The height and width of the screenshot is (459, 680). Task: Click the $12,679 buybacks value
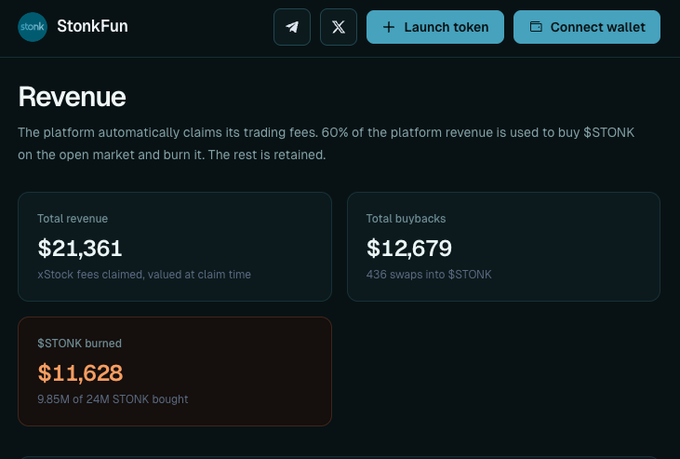point(409,248)
